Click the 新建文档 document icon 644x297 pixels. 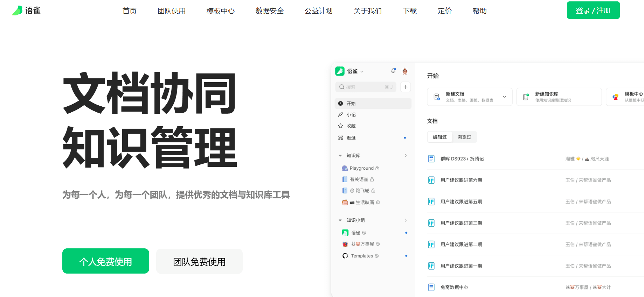(x=437, y=97)
